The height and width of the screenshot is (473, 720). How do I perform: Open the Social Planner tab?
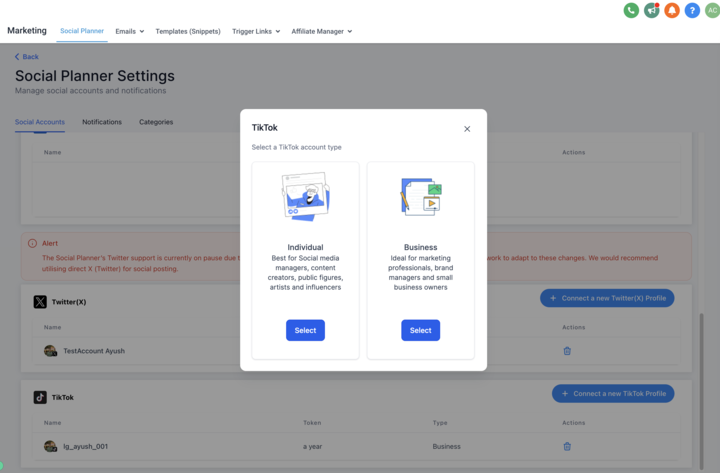(x=82, y=31)
